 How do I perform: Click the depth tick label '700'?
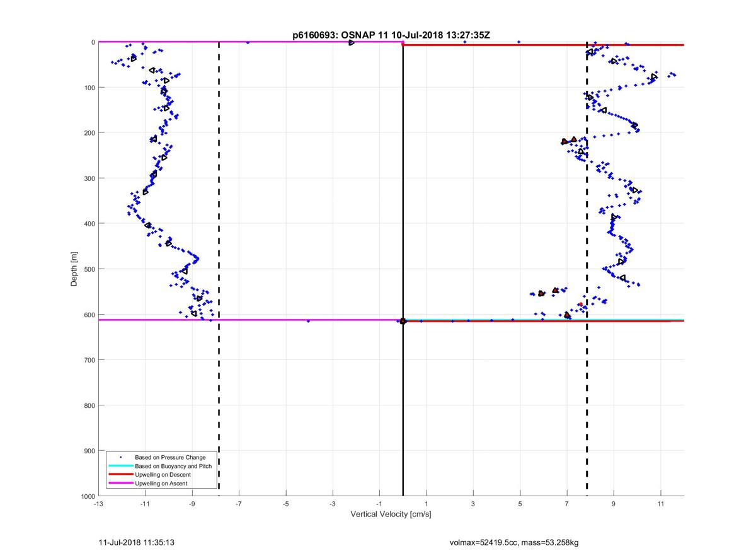pos(89,360)
